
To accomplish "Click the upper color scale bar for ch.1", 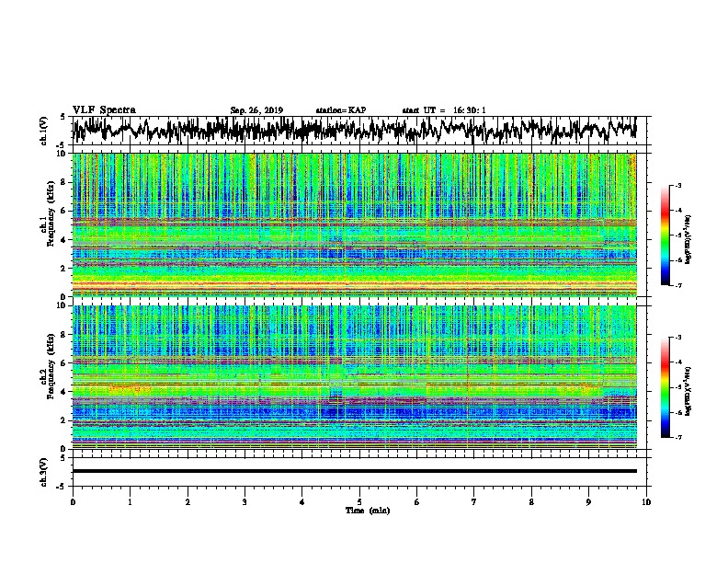I will (665, 236).
